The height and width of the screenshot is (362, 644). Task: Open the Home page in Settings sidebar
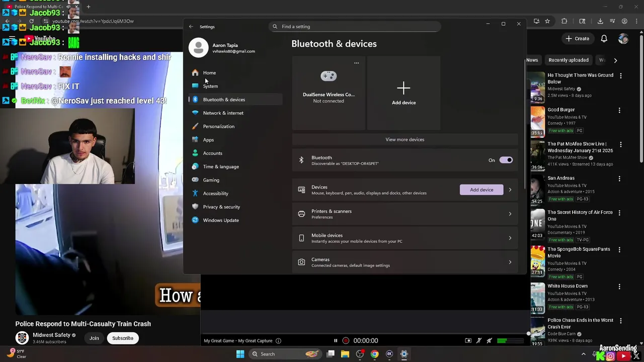209,73
